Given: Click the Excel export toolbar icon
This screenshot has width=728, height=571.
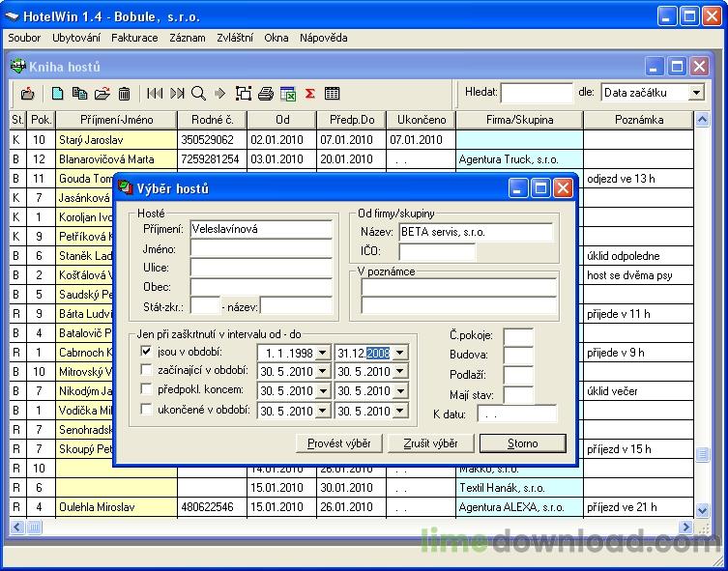Looking at the screenshot, I should click(x=287, y=94).
